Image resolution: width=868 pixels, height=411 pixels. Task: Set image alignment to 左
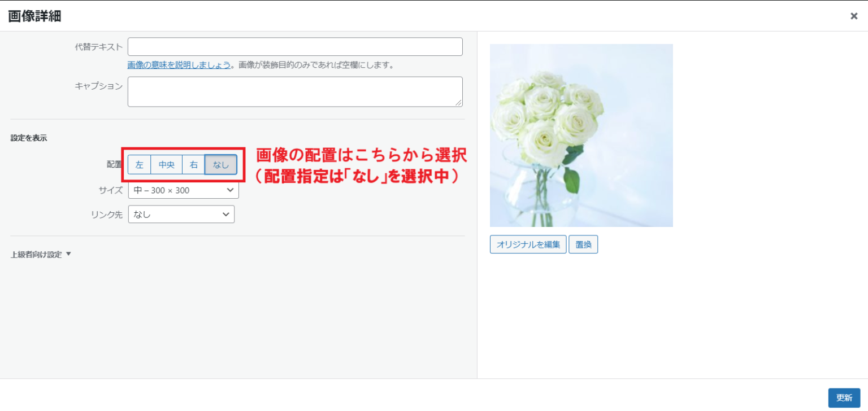tap(140, 165)
